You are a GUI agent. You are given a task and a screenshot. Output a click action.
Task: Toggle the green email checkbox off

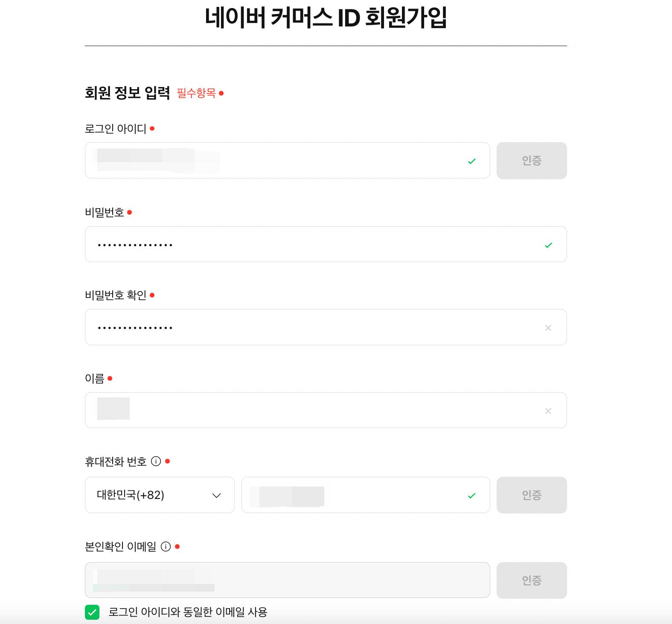[91, 612]
